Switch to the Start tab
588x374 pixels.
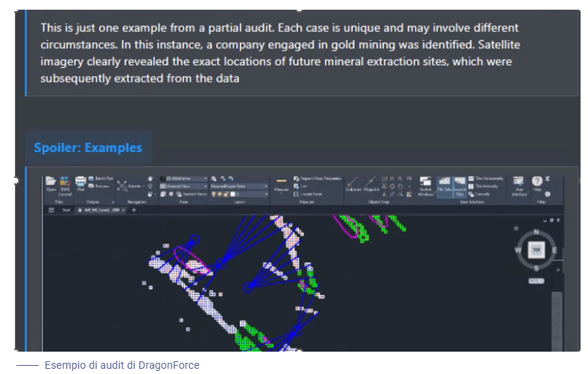pos(66,210)
